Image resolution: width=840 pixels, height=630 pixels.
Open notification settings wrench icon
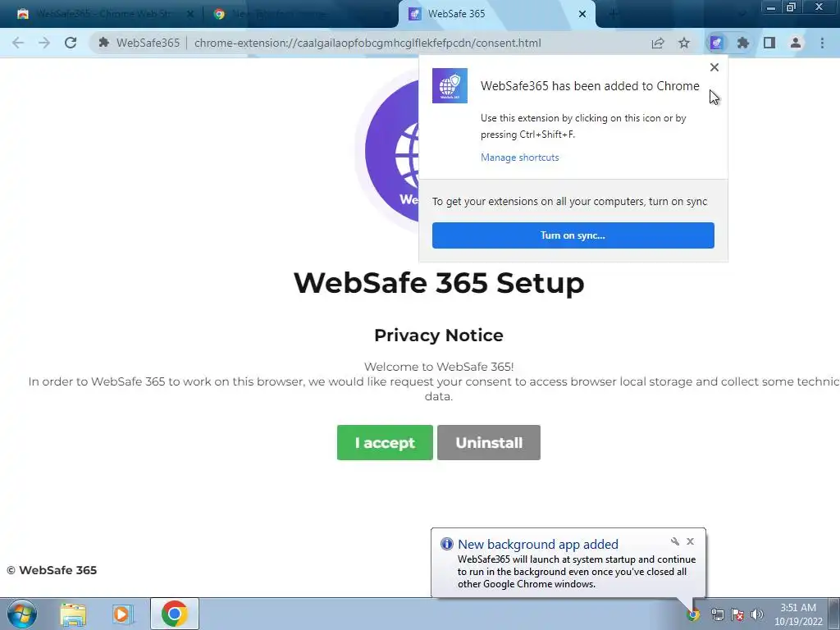coord(675,541)
